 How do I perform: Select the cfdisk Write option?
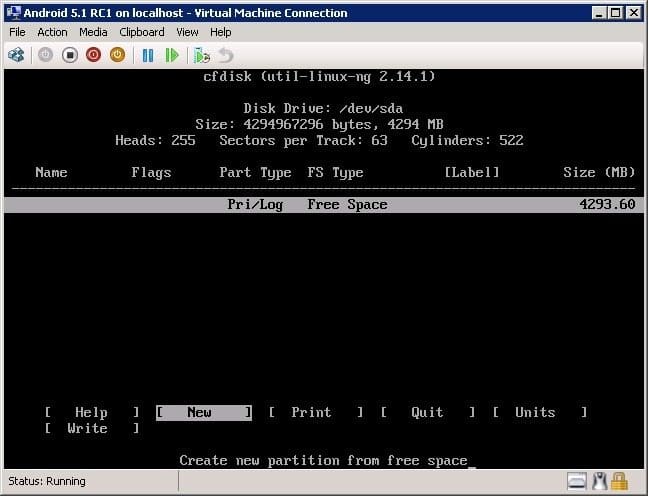(92, 428)
